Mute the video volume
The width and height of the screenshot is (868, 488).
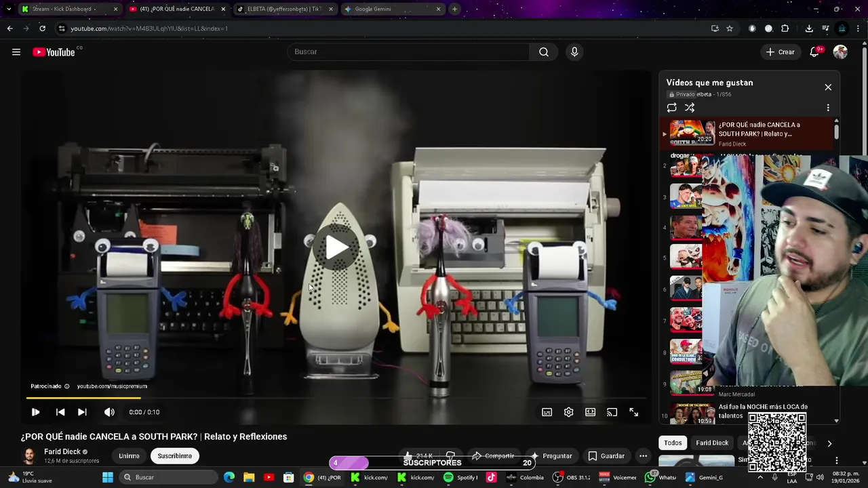point(109,412)
